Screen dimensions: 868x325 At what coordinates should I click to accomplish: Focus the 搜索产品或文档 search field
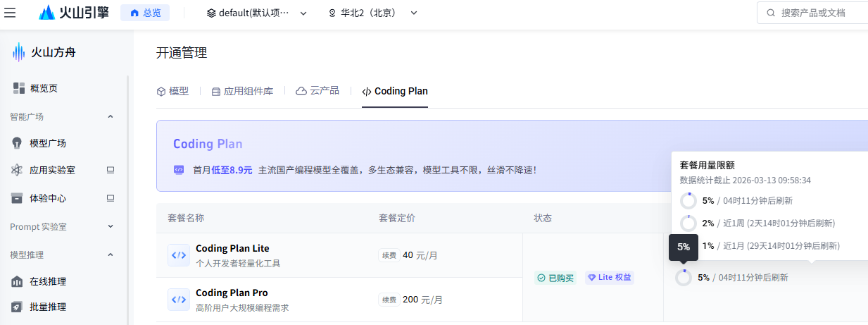coord(813,13)
